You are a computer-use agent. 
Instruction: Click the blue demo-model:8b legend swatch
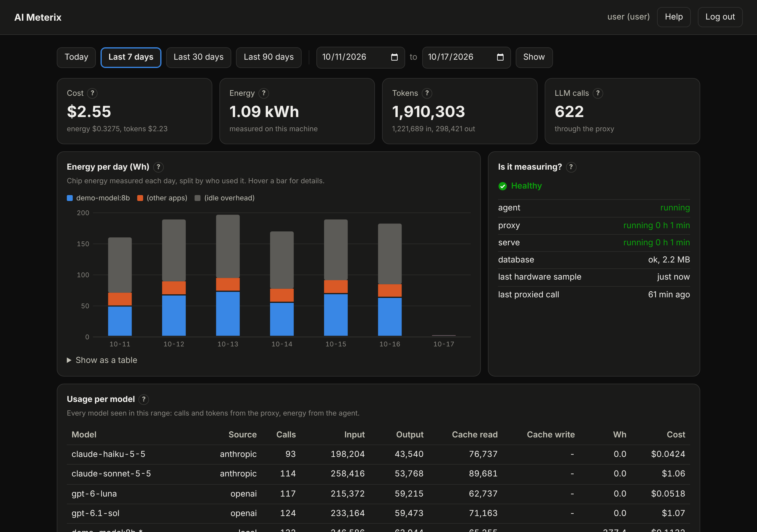click(x=69, y=198)
